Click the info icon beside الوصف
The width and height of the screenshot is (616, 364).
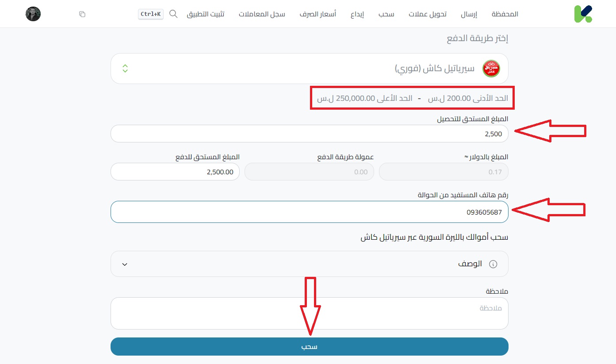pyautogui.click(x=493, y=264)
